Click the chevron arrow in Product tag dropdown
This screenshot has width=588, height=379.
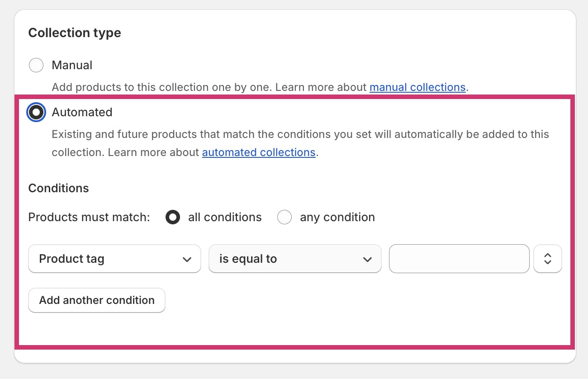(187, 259)
